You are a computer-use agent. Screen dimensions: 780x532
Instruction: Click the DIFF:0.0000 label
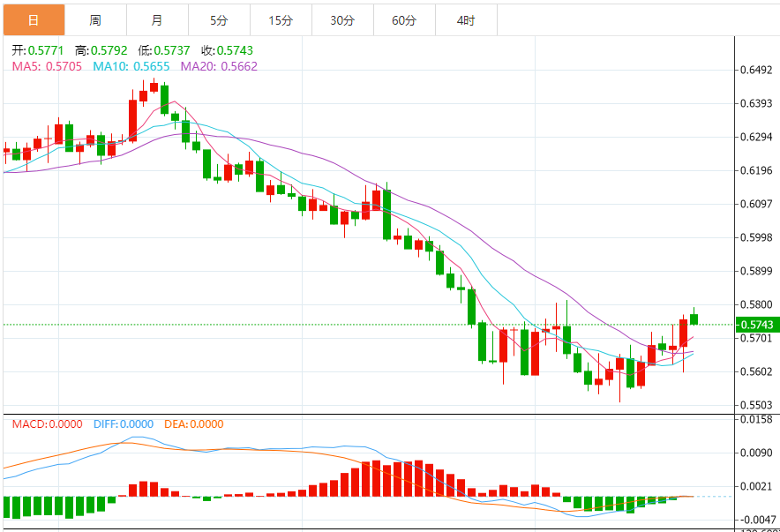tap(124, 424)
